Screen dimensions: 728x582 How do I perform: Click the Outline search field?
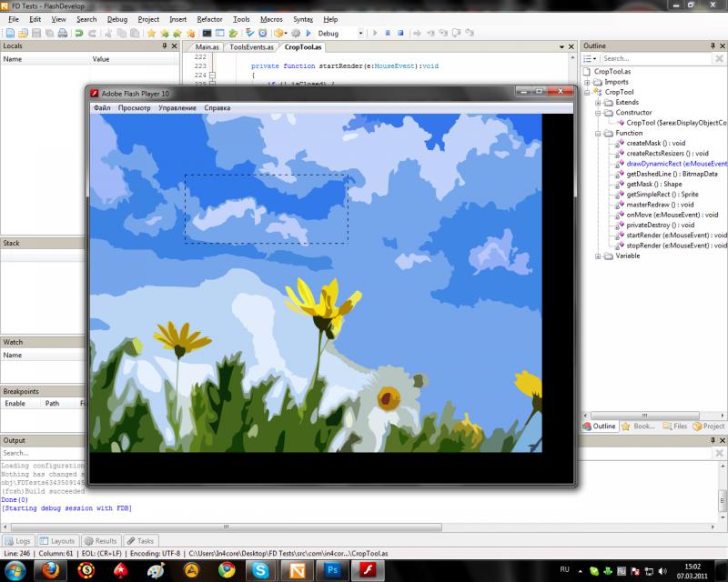656,58
